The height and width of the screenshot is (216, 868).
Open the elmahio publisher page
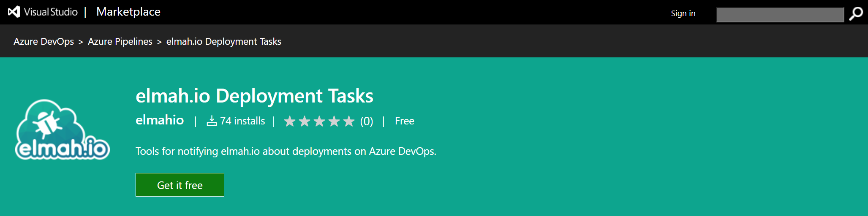pyautogui.click(x=160, y=120)
